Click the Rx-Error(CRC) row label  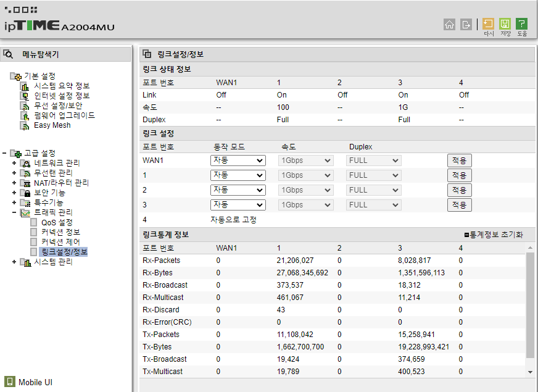167,322
